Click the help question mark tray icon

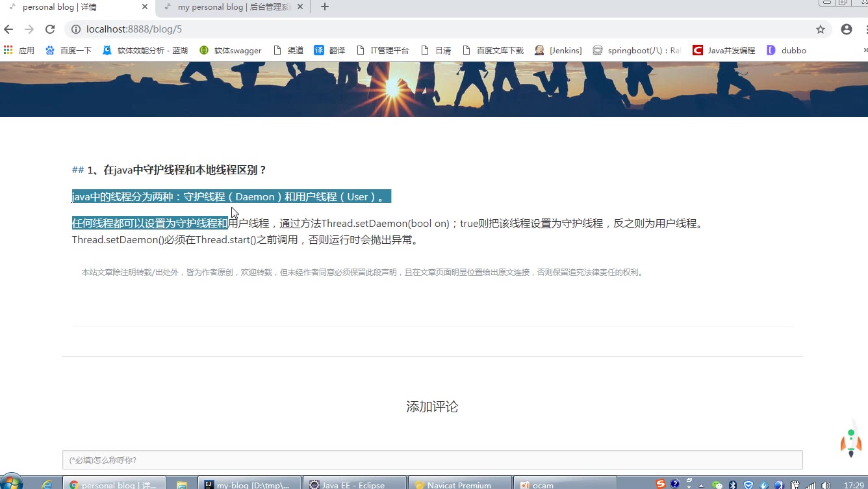675,484
